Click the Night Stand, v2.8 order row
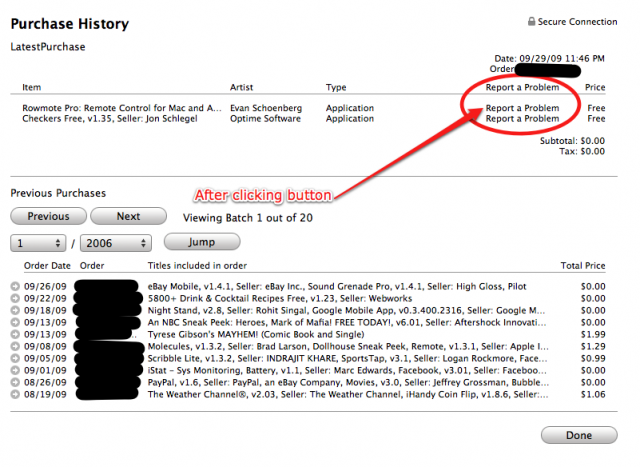Viewport: 640px width, 467px height. [346, 310]
